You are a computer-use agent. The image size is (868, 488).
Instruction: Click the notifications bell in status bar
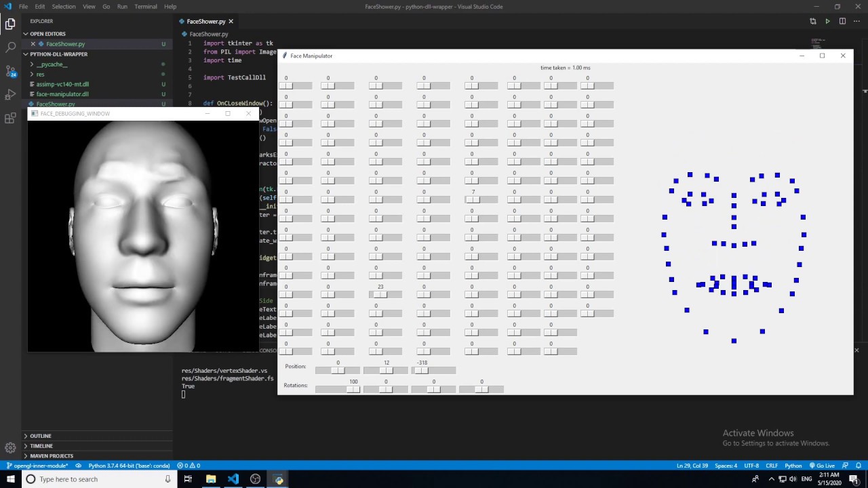(860, 466)
